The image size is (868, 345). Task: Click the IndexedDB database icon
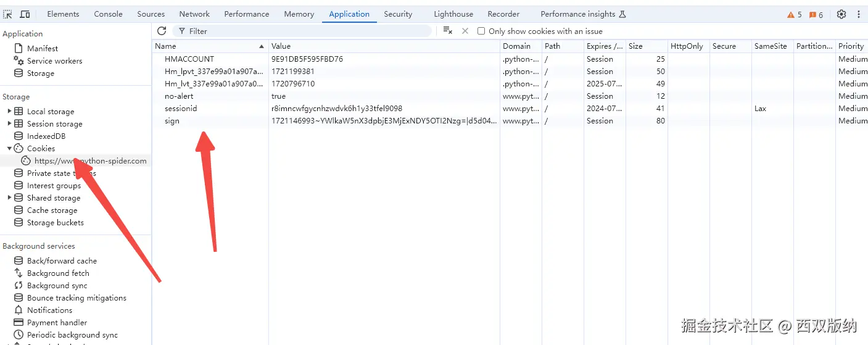[19, 136]
